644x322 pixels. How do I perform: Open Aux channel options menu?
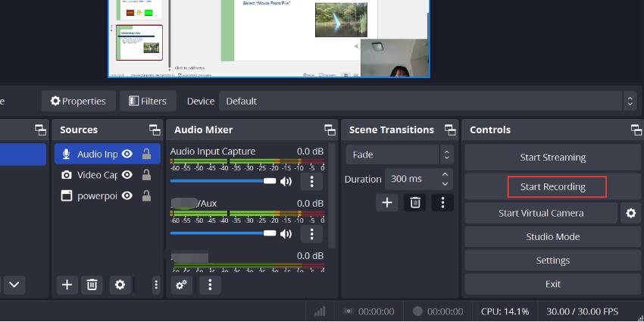[311, 233]
